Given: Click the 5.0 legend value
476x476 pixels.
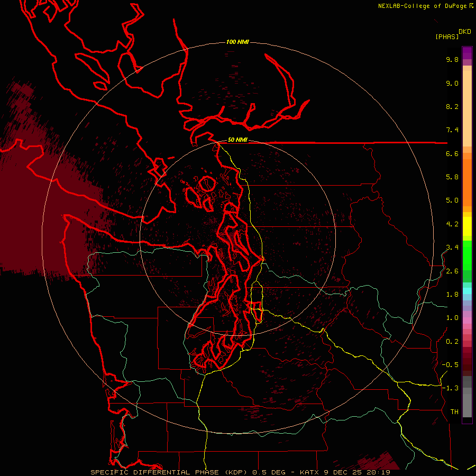Looking at the screenshot, I should coord(452,200).
